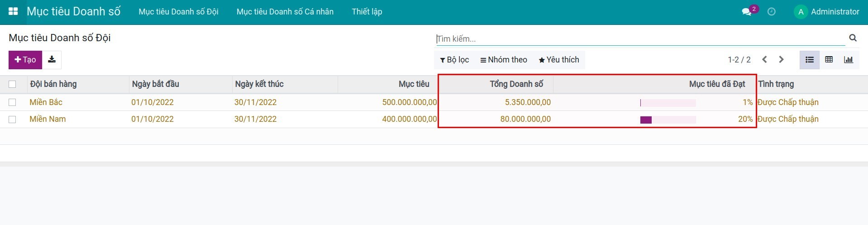Click Được Chấp thuận status of Miền Bắc
Screen dimensions: 868x225
[788, 102]
